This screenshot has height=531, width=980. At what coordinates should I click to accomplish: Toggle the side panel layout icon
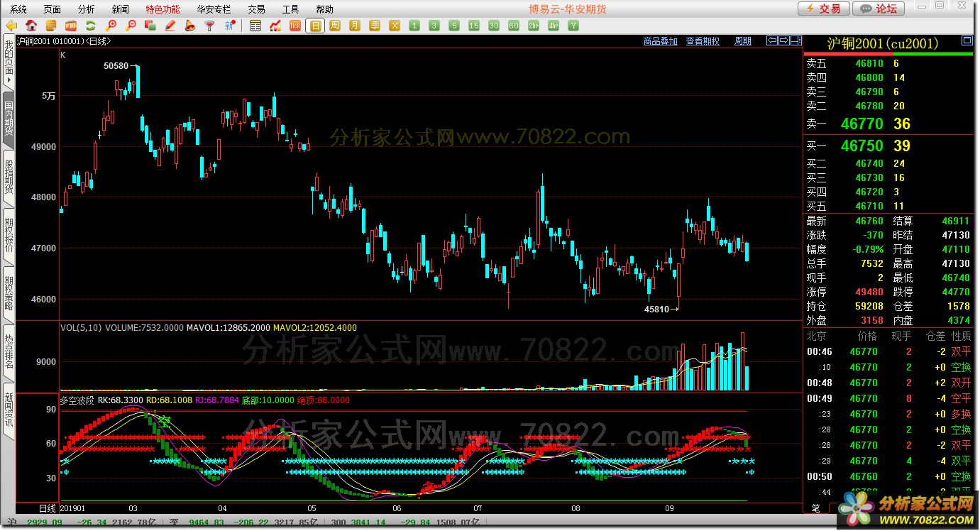796,40
